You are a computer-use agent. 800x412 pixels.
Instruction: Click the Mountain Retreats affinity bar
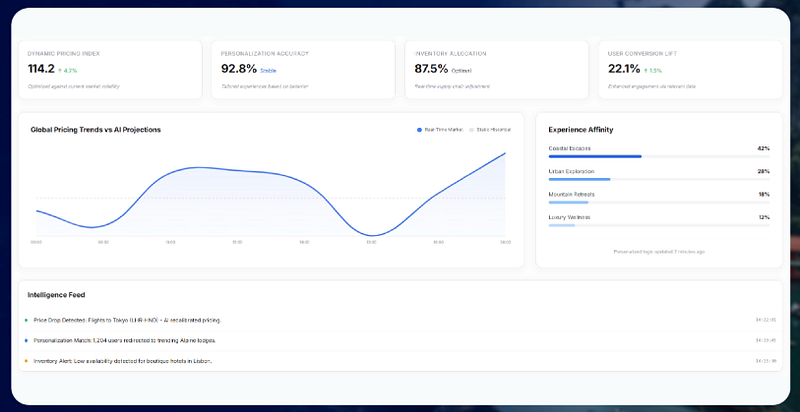pyautogui.click(x=659, y=202)
